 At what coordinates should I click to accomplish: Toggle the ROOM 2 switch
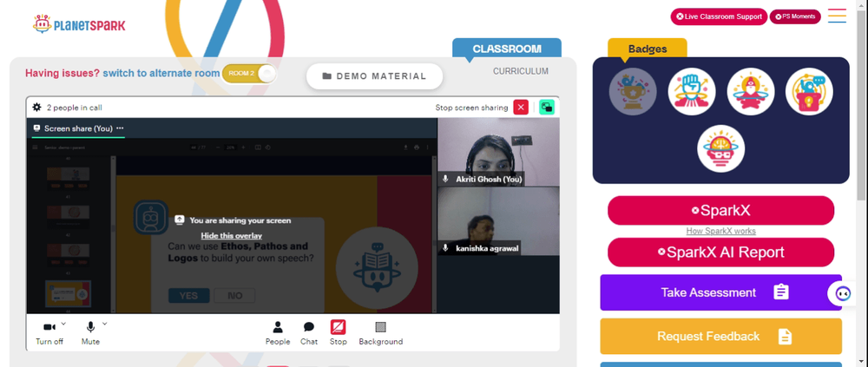248,74
